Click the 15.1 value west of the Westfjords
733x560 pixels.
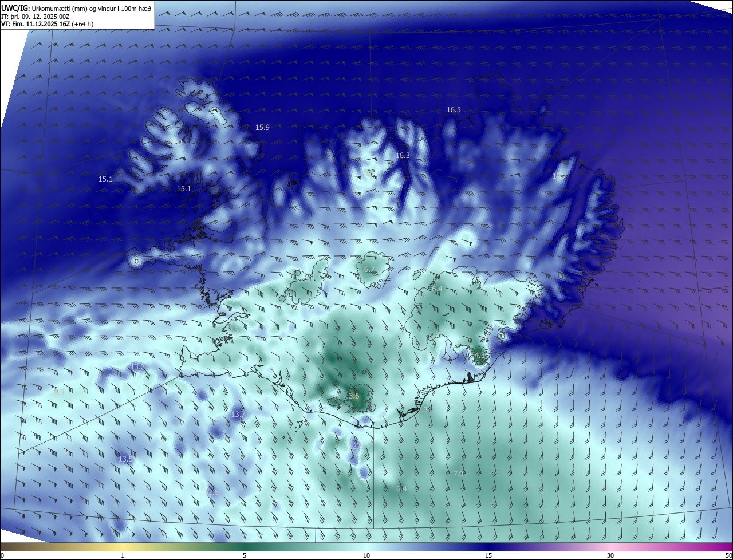pos(105,179)
